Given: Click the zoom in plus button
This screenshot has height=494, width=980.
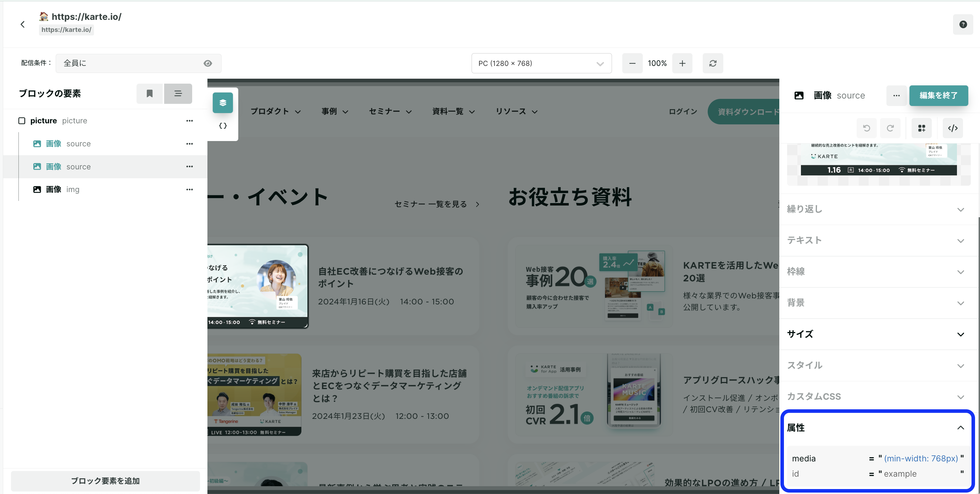Looking at the screenshot, I should [682, 63].
